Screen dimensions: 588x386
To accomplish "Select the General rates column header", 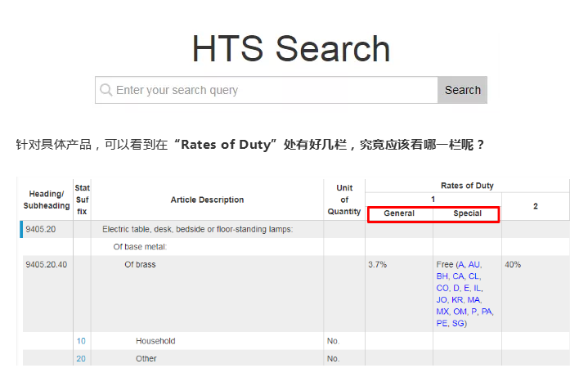I will pos(399,213).
